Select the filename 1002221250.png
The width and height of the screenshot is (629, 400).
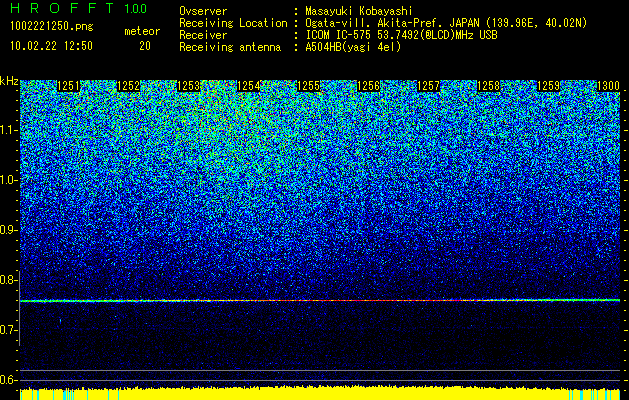coord(52,27)
